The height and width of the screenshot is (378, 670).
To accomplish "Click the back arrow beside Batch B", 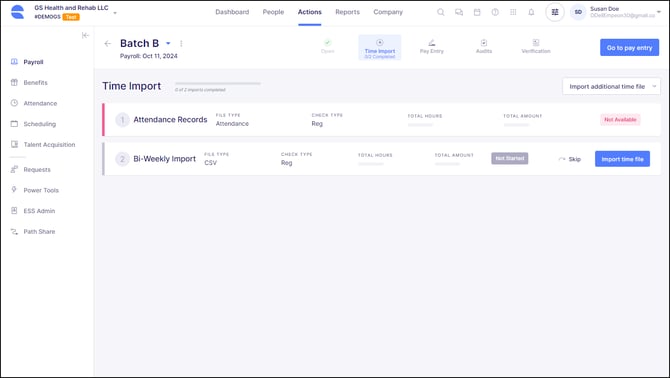I will [x=108, y=43].
